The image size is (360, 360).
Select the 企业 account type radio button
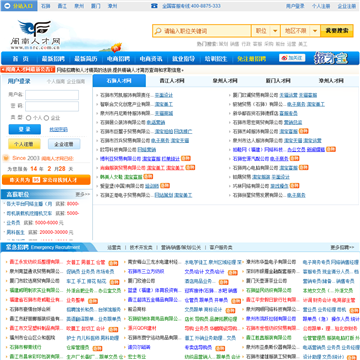pyautogui.click(x=46, y=118)
